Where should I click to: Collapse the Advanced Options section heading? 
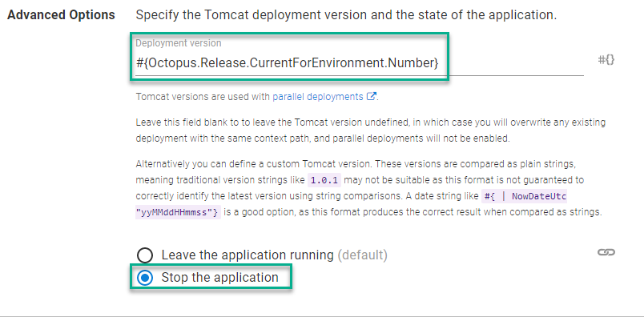tap(61, 15)
